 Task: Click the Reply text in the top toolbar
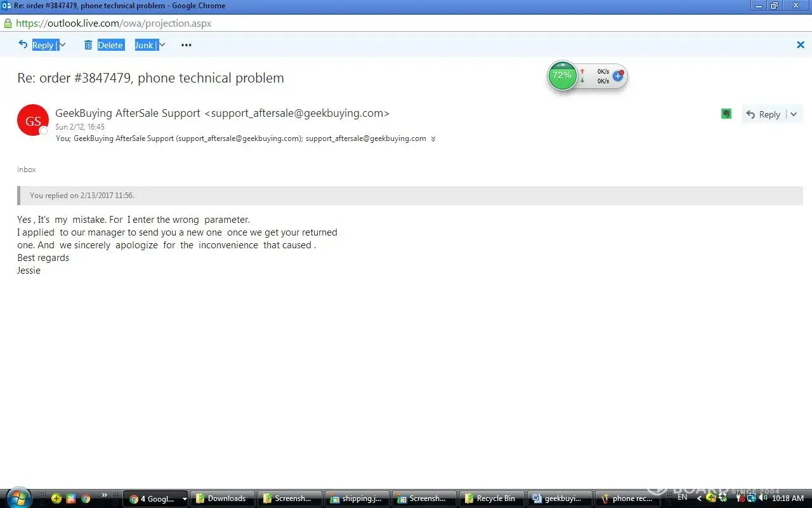coord(43,45)
